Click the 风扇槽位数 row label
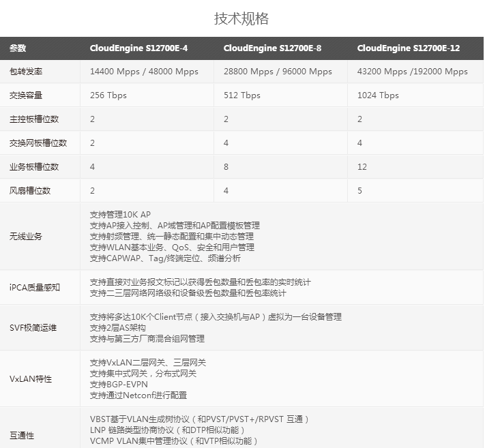Viewport: 485px width, 448px height. point(30,190)
